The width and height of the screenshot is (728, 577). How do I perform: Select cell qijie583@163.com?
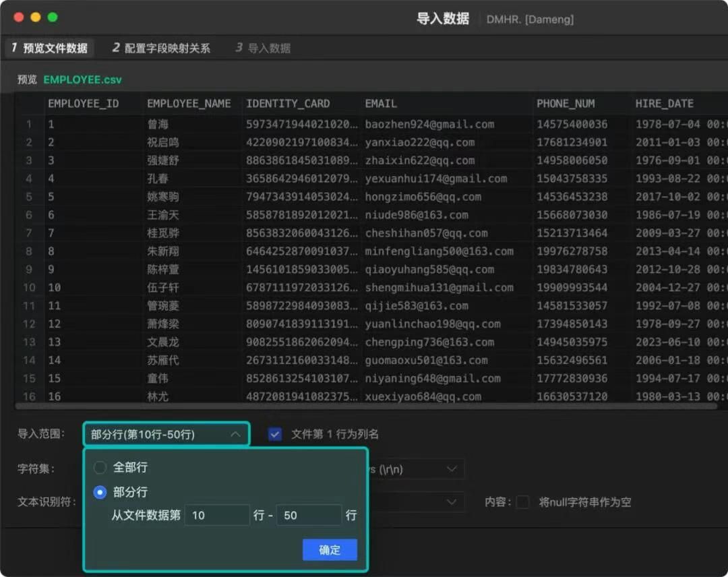[417, 305]
